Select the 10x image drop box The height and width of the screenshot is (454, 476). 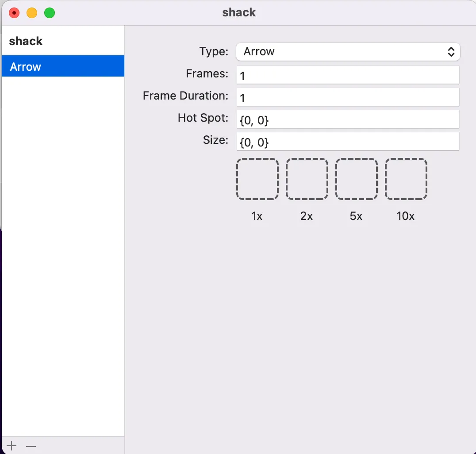coord(406,179)
